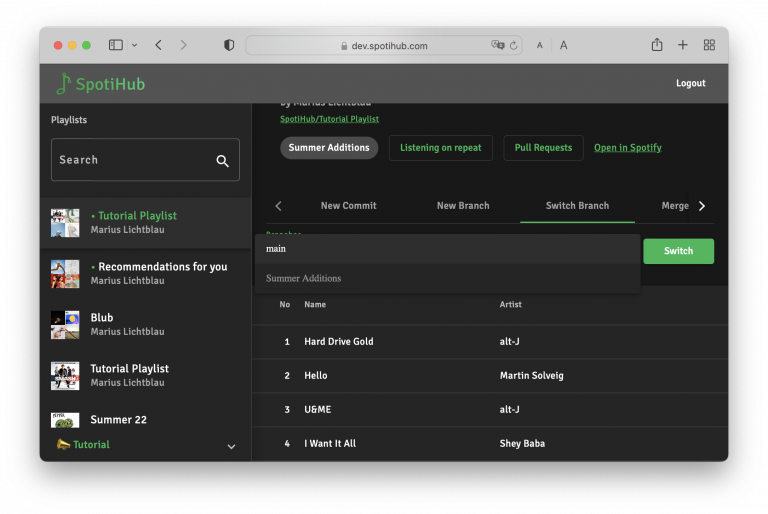Choose Summer Additions in branch dropdown

447,278
